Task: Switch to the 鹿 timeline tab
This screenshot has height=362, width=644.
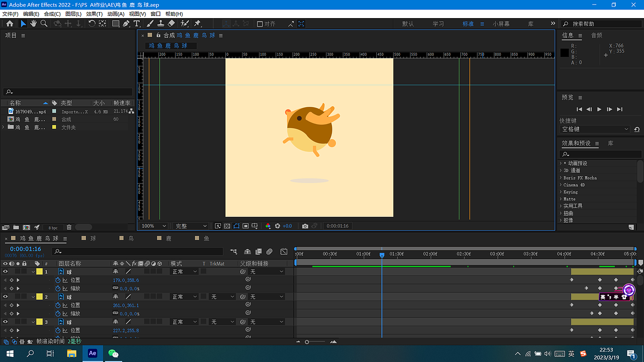Action: [x=168, y=238]
